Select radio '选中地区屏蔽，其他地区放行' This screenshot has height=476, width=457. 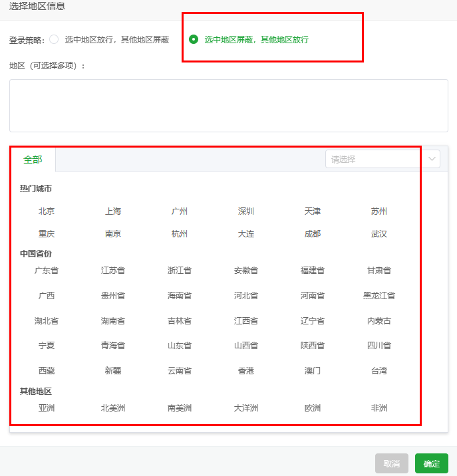coord(194,39)
